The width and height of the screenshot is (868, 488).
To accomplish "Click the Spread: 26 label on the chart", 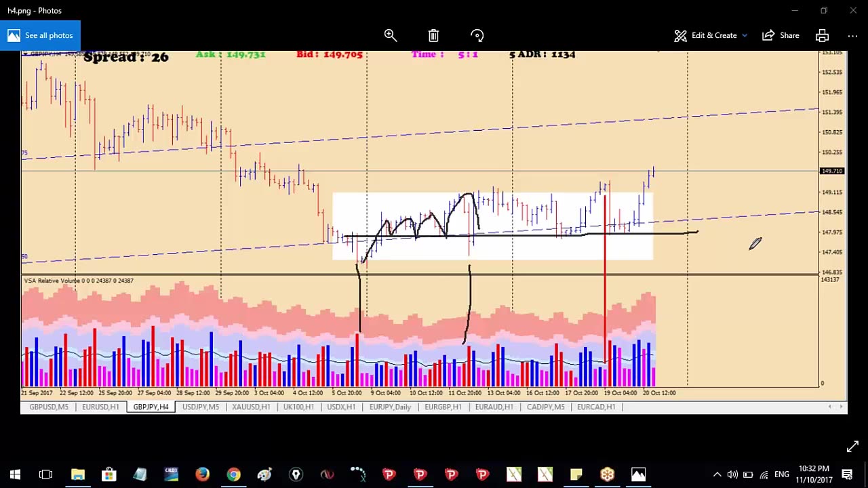I will (x=125, y=58).
